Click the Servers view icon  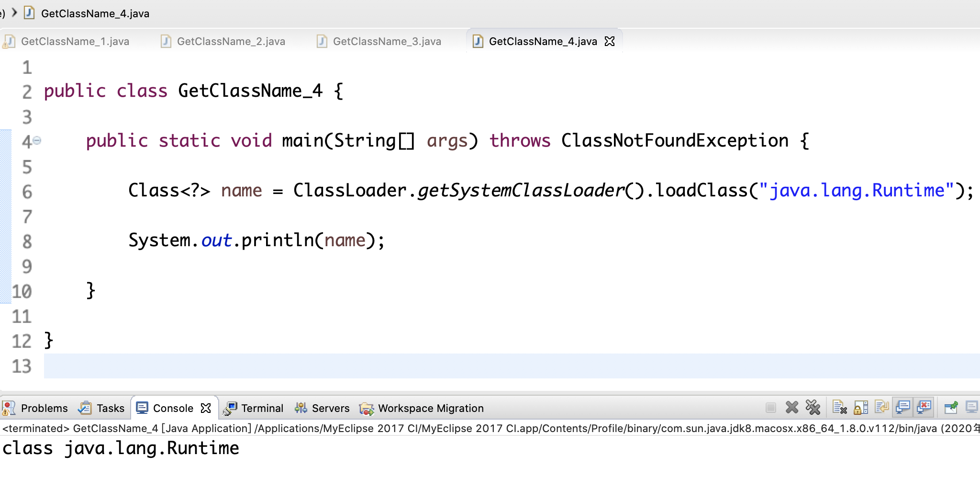click(x=301, y=408)
